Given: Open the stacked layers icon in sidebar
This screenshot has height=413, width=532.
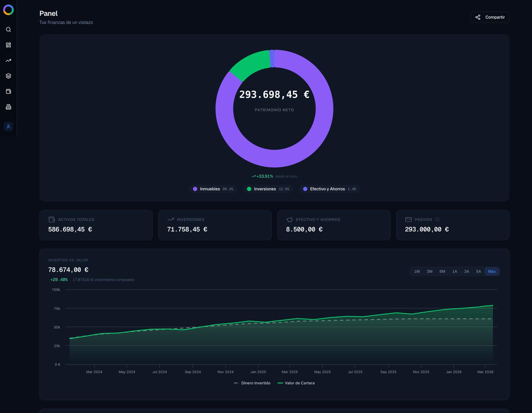Looking at the screenshot, I should pos(8,76).
